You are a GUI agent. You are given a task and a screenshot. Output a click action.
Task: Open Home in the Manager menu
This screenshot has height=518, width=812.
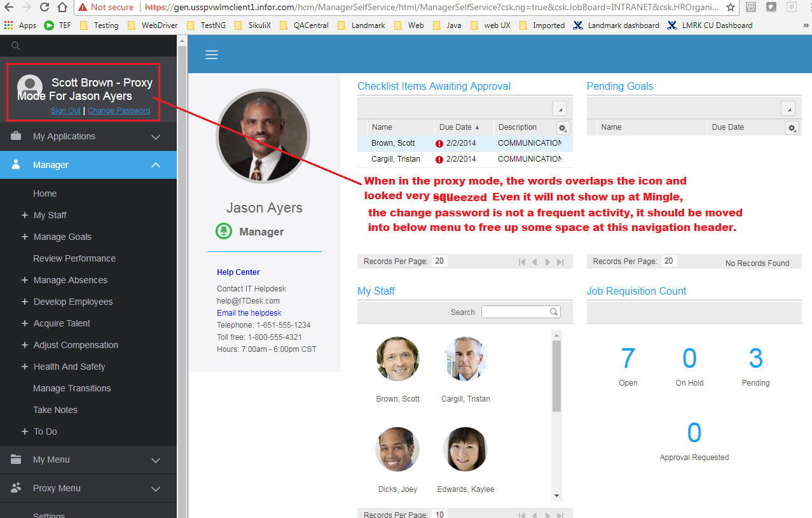[x=45, y=193]
